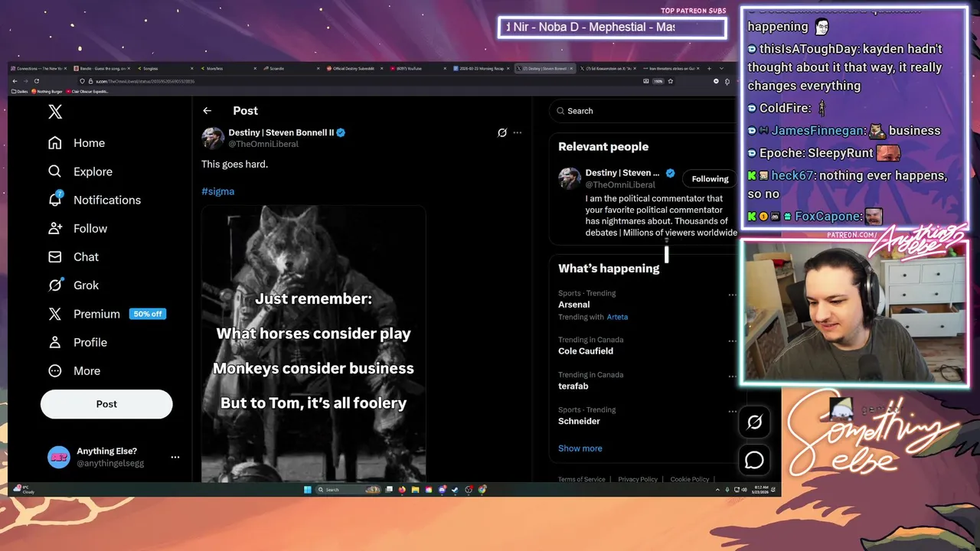Screen dimensions: 980x551
Task: Open options for the Schneider trend
Action: click(x=732, y=412)
